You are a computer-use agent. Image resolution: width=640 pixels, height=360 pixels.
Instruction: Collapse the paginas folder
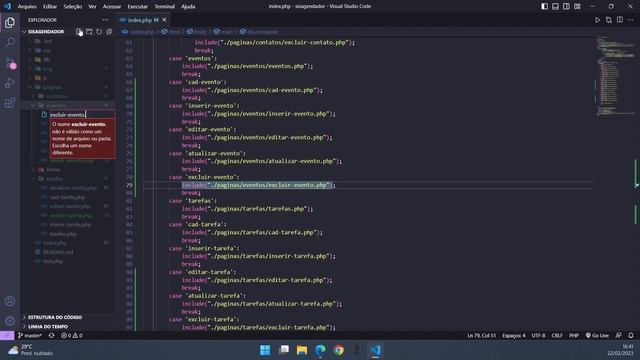52,87
